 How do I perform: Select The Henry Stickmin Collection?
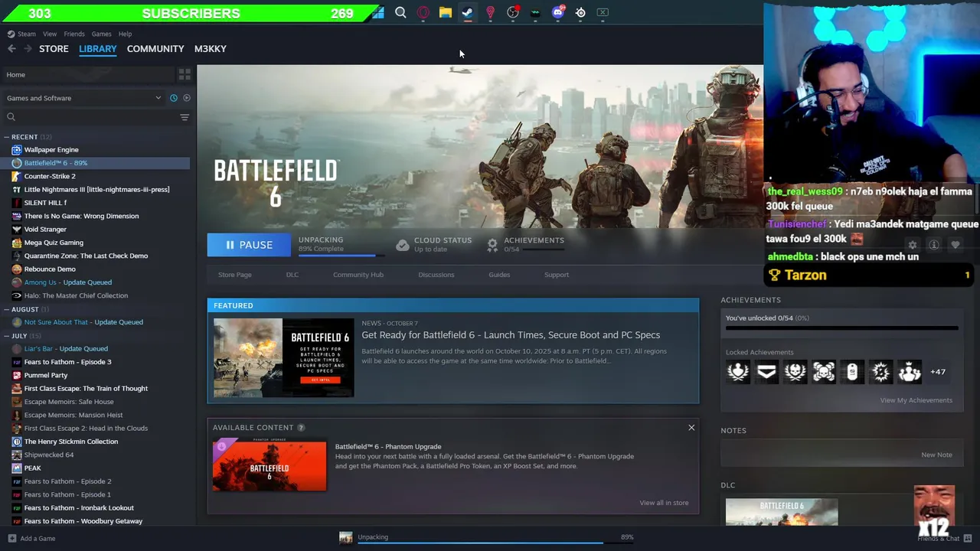[x=71, y=442]
